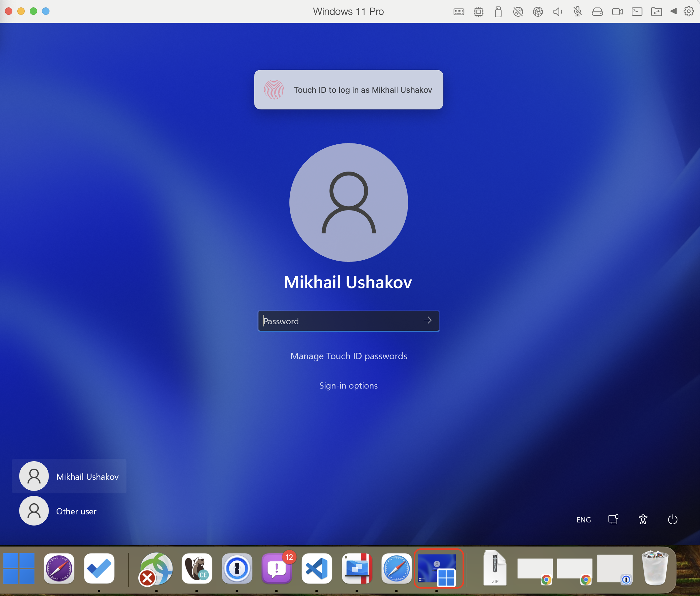Viewport: 700px width, 596px height.
Task: Open the network globe icon
Action: pyautogui.click(x=537, y=12)
